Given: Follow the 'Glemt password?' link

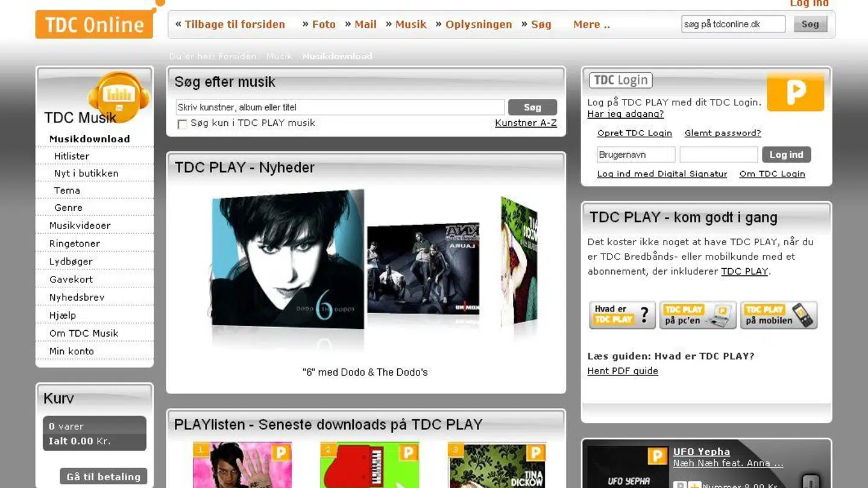Looking at the screenshot, I should pos(722,133).
